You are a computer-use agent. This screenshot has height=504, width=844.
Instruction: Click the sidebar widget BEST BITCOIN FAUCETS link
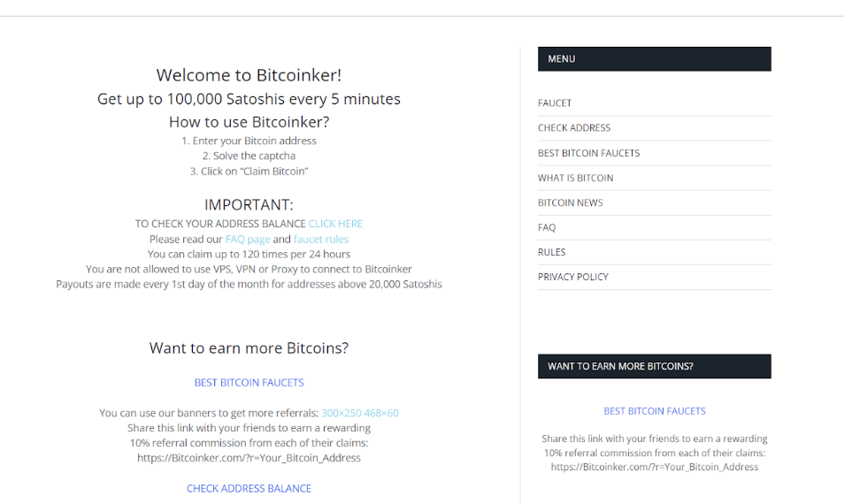coord(654,411)
